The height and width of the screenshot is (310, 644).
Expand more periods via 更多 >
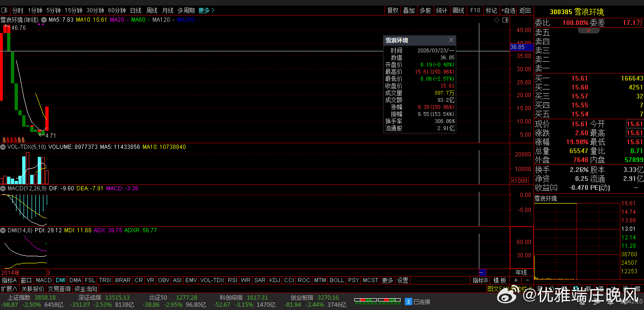(x=206, y=10)
